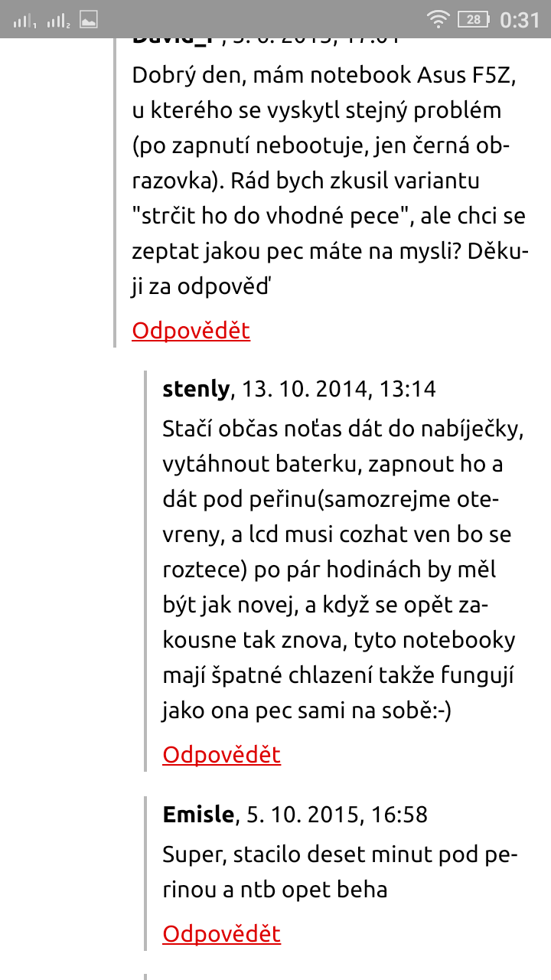Tap the second SIM signal strength icon
This screenshot has width=551, height=980.
[58, 21]
